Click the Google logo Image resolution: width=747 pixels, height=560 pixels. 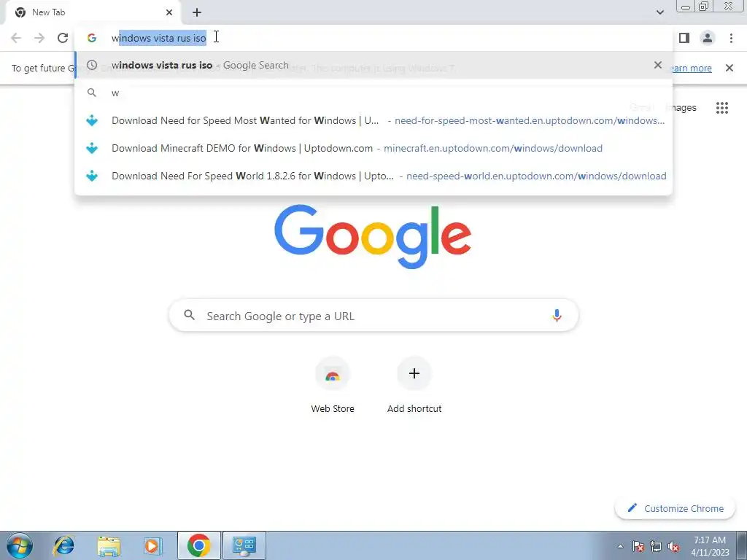(373, 237)
